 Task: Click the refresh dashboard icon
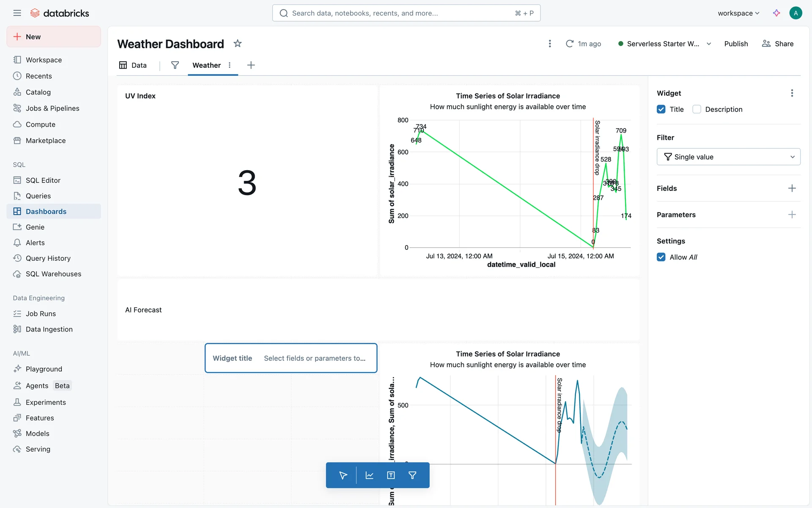570,44
